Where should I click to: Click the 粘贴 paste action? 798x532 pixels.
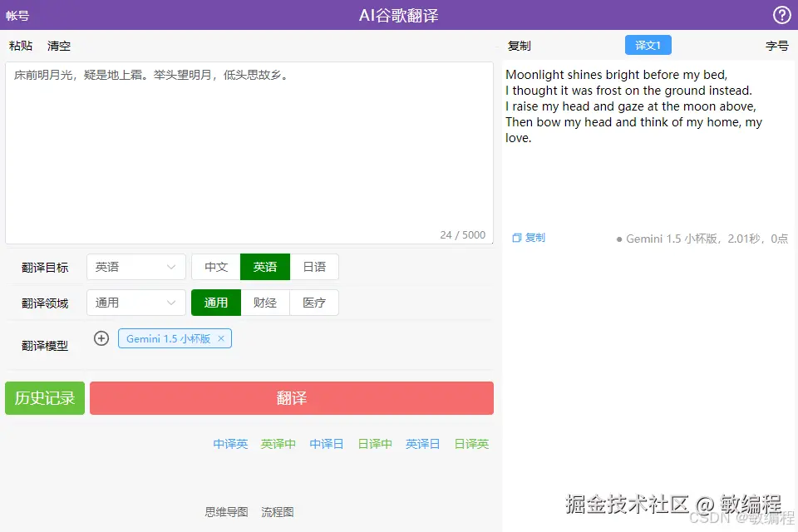pos(21,46)
